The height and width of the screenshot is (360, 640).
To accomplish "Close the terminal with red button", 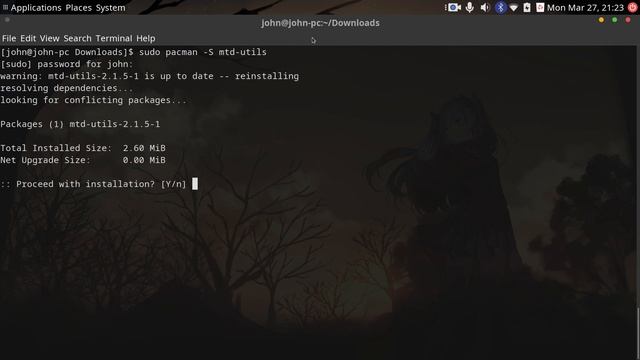I will pyautogui.click(x=628, y=20).
